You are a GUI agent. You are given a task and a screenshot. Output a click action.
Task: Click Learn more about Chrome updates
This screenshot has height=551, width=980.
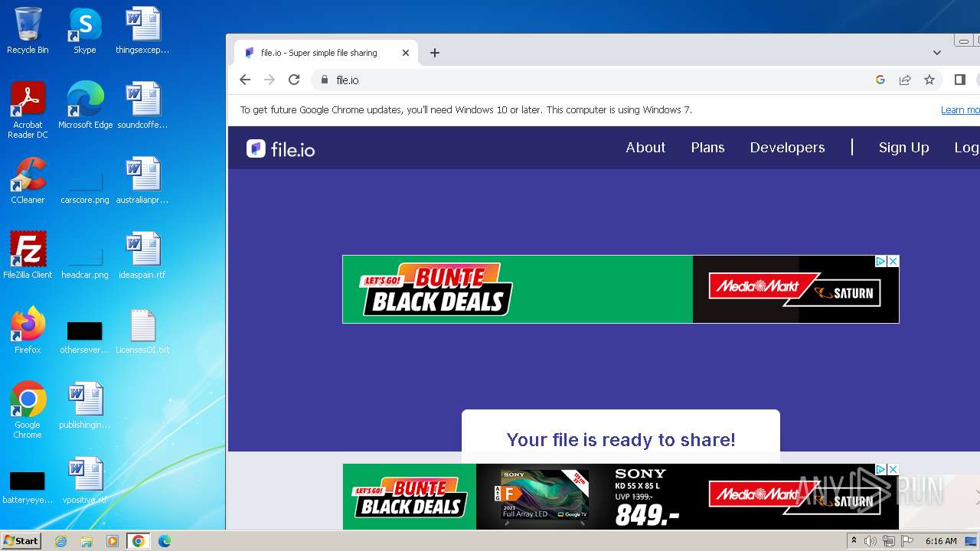[960, 110]
